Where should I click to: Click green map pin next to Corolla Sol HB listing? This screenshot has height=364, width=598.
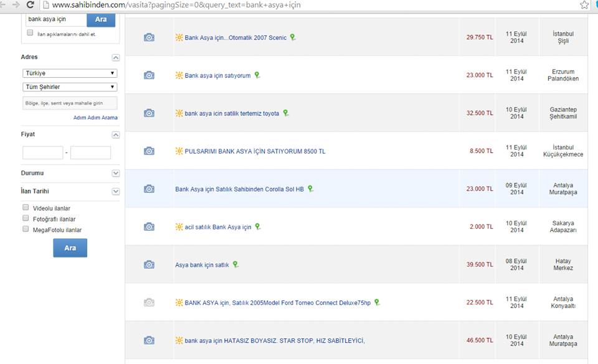[310, 189]
